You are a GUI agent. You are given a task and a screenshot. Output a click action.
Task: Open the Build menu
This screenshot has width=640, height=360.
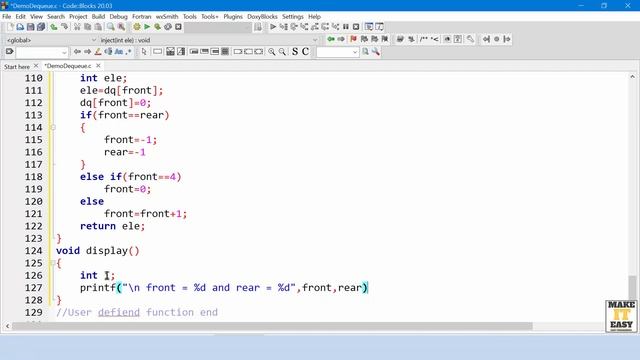point(98,17)
